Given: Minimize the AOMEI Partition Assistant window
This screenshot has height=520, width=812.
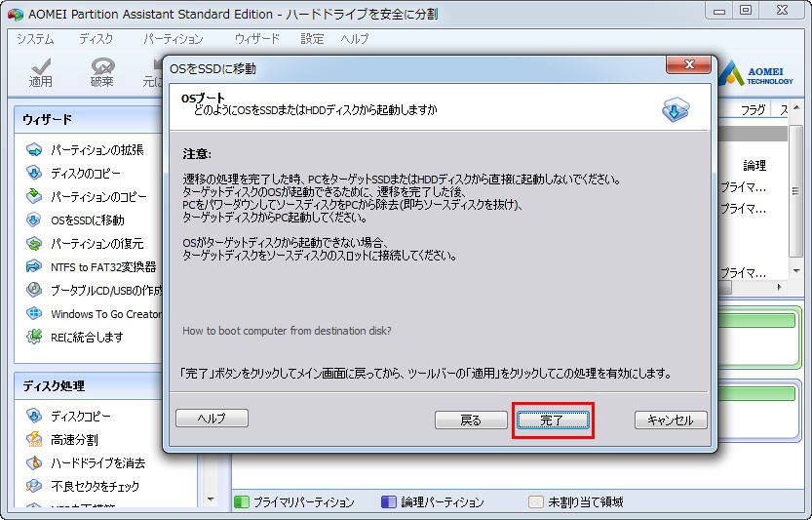Looking at the screenshot, I should pyautogui.click(x=718, y=11).
